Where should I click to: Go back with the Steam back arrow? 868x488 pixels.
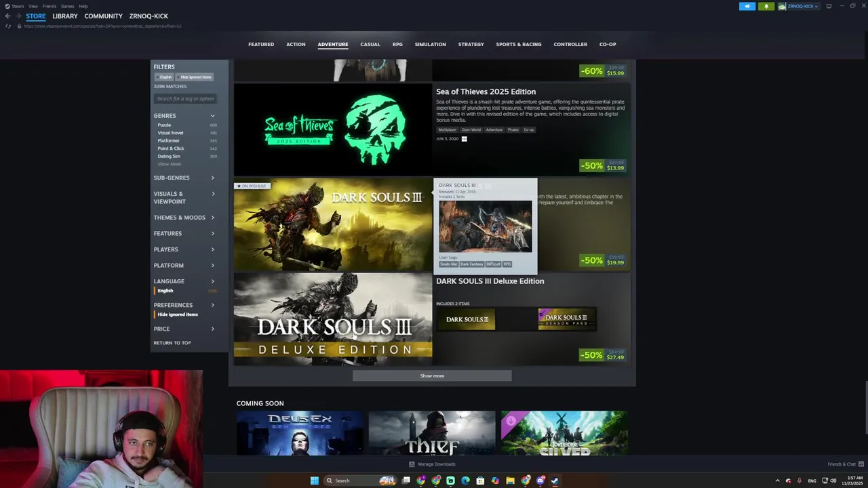click(7, 16)
